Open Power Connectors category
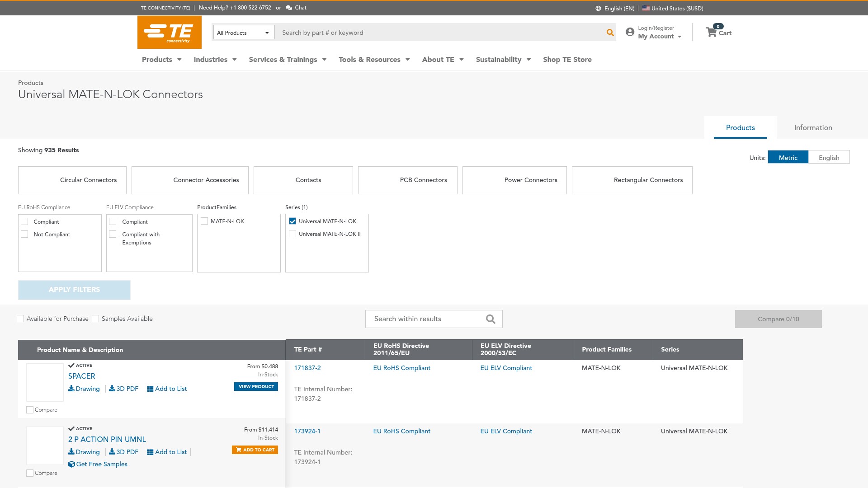Screen dimensions: 868x488 514,180
